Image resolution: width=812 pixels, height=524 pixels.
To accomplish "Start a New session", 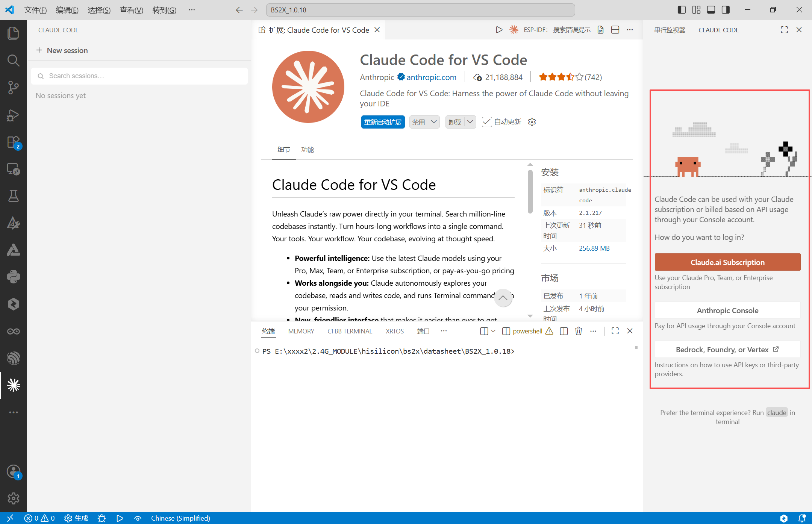I will pos(62,50).
